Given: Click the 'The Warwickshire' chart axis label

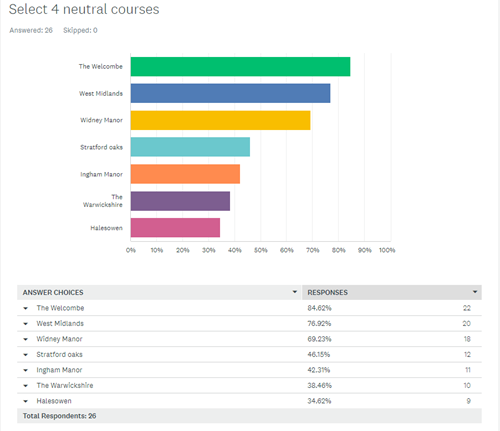Looking at the screenshot, I should [103, 201].
